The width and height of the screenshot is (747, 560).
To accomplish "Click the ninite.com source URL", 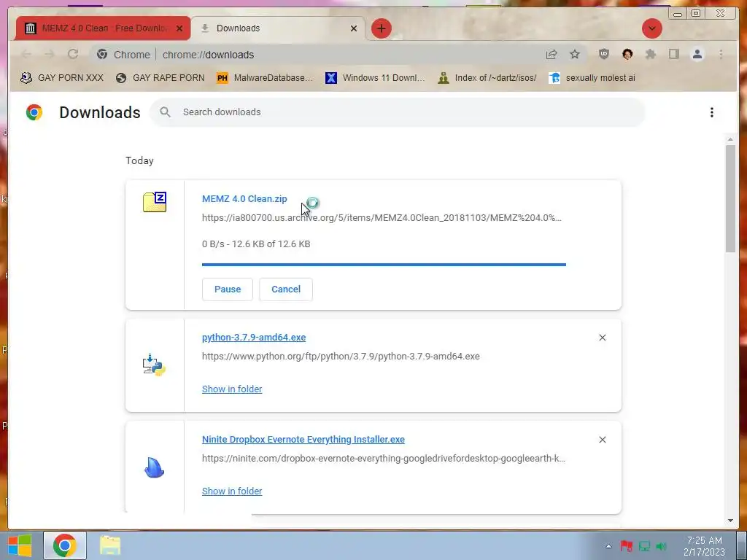I will pyautogui.click(x=384, y=458).
